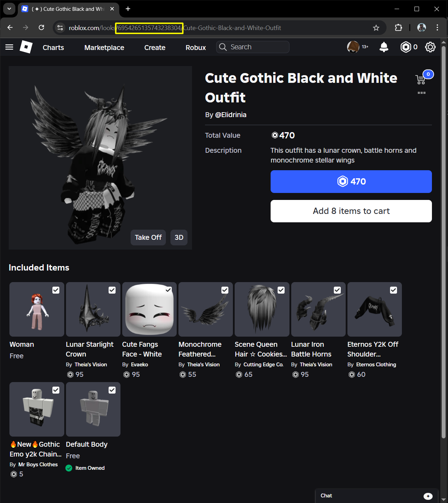Click the page vertical scrollbar
The height and width of the screenshot is (503, 448).
[443, 241]
